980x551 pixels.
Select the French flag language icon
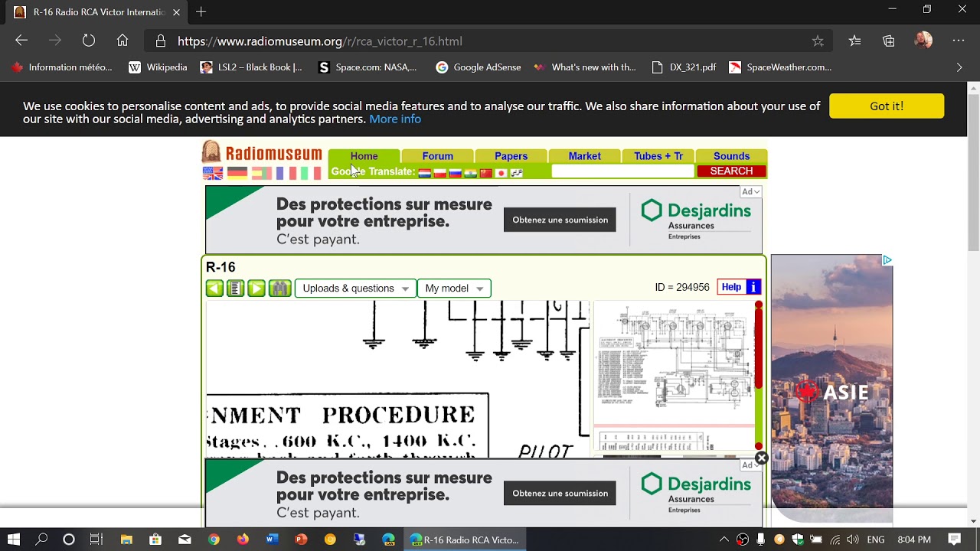point(286,174)
